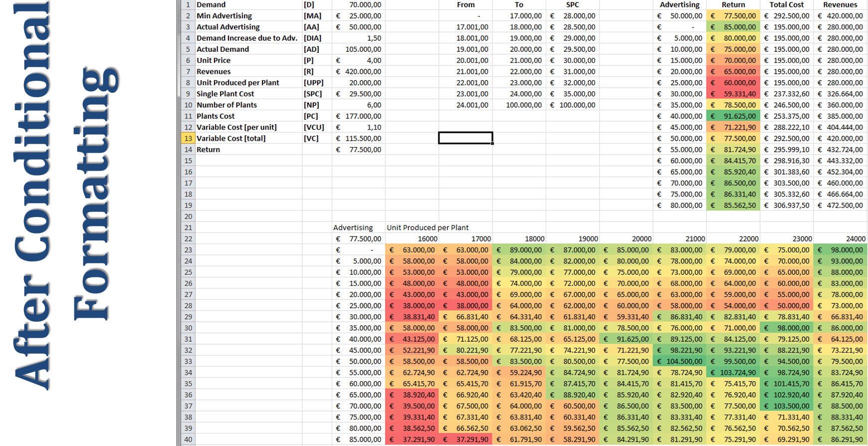868x446 pixels.
Task: Select total variable cost 115.500,00
Action: click(359, 138)
